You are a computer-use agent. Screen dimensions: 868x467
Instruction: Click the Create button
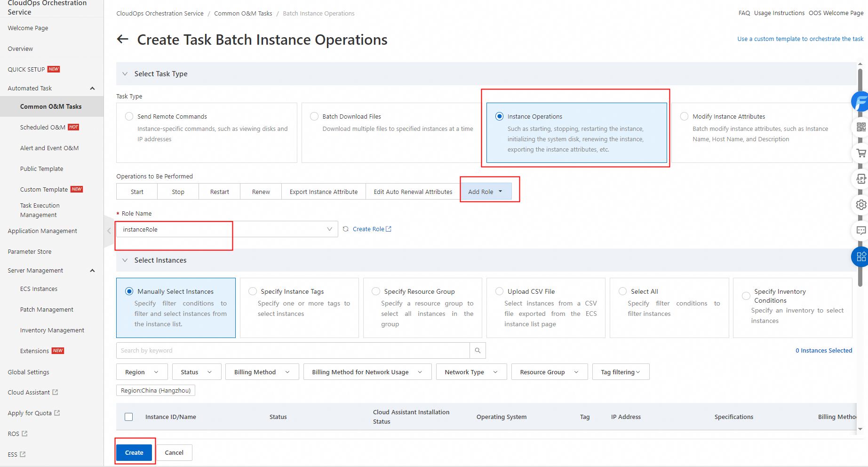134,452
